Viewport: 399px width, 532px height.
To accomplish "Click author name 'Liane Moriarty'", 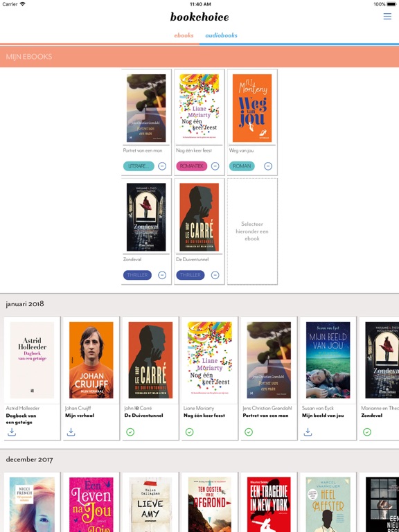I will pos(198,408).
